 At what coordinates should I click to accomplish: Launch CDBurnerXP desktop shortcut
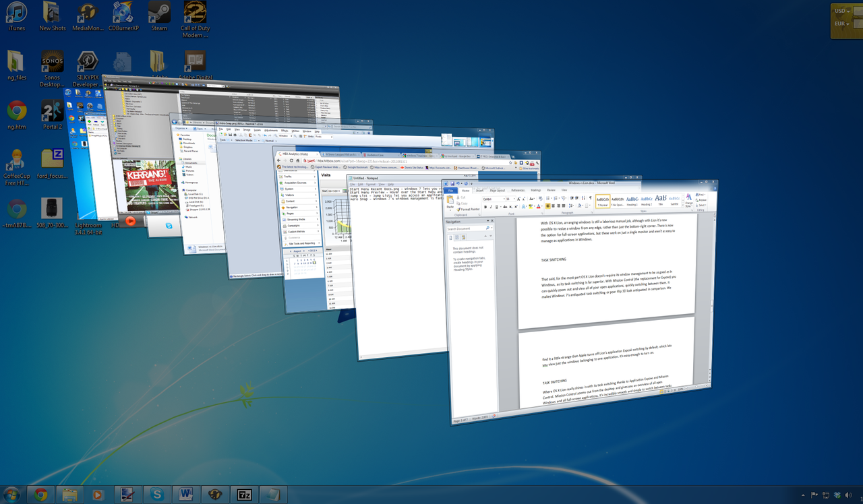coord(123,16)
